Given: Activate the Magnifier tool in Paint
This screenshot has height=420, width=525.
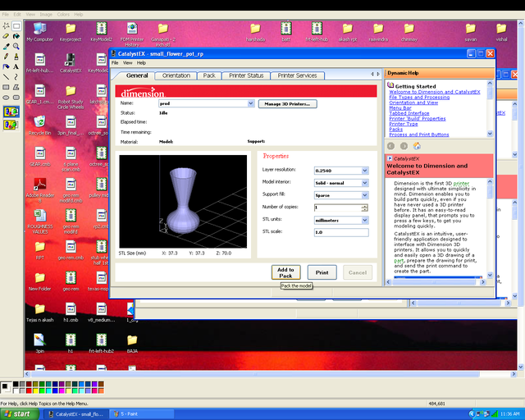Looking at the screenshot, I should tap(16, 46).
